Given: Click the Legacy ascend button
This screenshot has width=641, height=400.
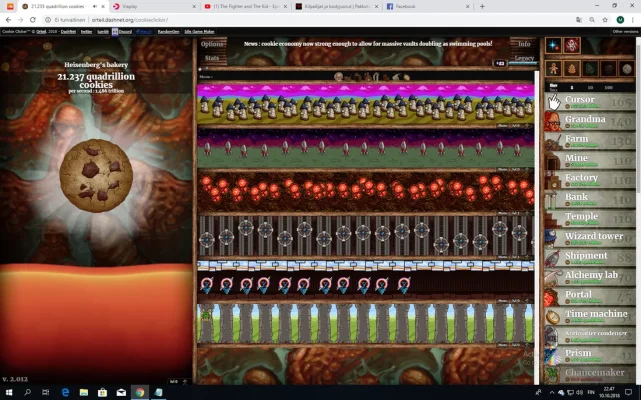Looking at the screenshot, I should (x=523, y=59).
